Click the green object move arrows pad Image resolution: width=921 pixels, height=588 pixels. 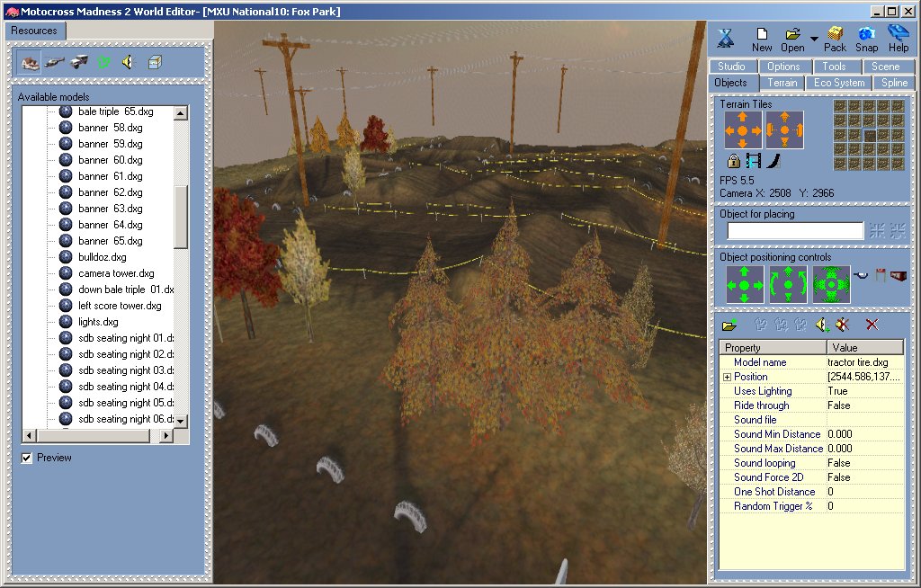click(x=744, y=284)
